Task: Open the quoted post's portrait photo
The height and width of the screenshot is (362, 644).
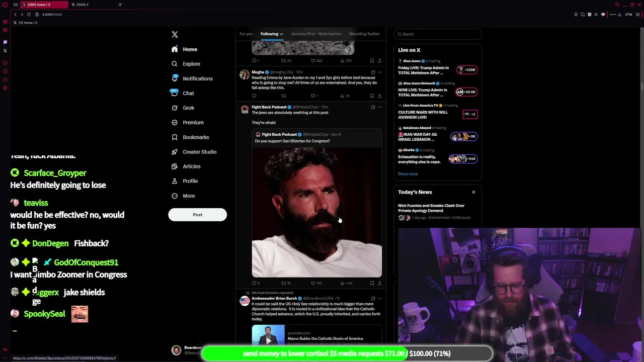Action: (x=316, y=212)
